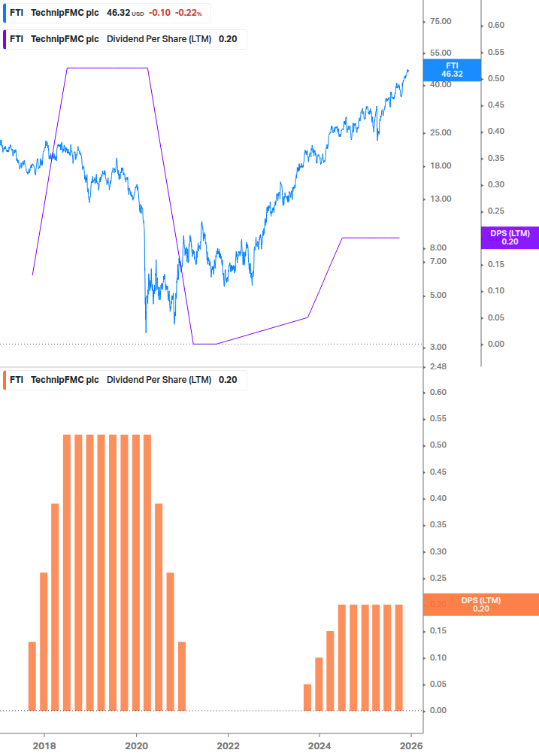This screenshot has width=539, height=756.
Task: Click the orange DPS (LTM) 0.20 axis tag
Action: (x=480, y=605)
